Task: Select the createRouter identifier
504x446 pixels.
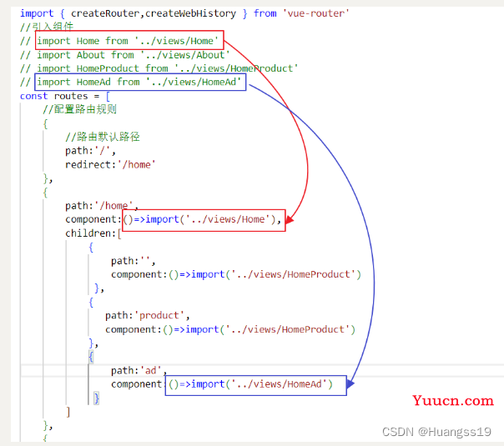Action: pyautogui.click(x=105, y=13)
